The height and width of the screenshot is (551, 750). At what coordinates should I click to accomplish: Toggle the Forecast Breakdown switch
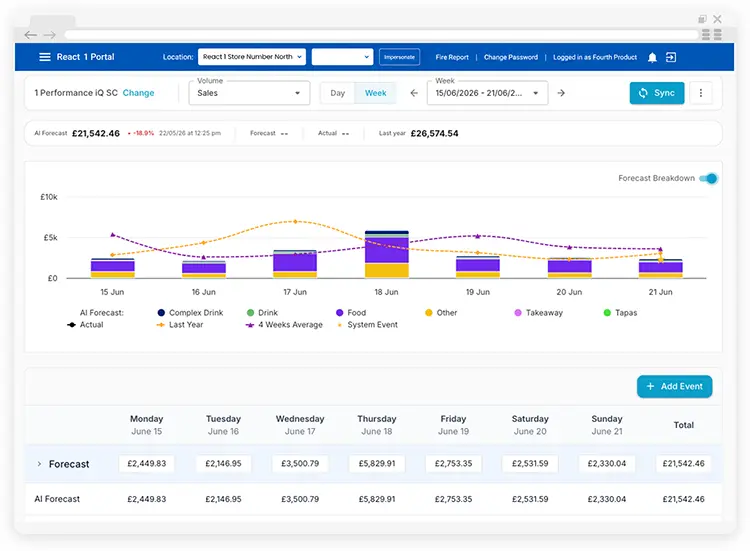[x=708, y=178]
